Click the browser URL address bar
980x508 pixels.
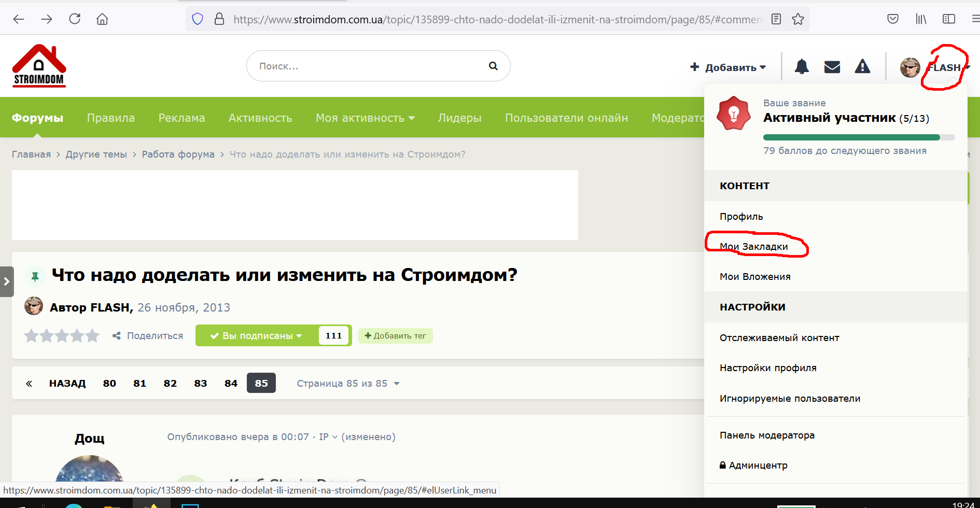pos(498,19)
